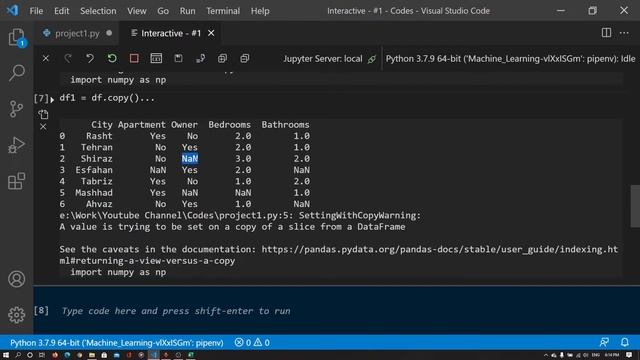The height and width of the screenshot is (360, 640).
Task: Select Python interpreter in the status bar
Action: 117,342
